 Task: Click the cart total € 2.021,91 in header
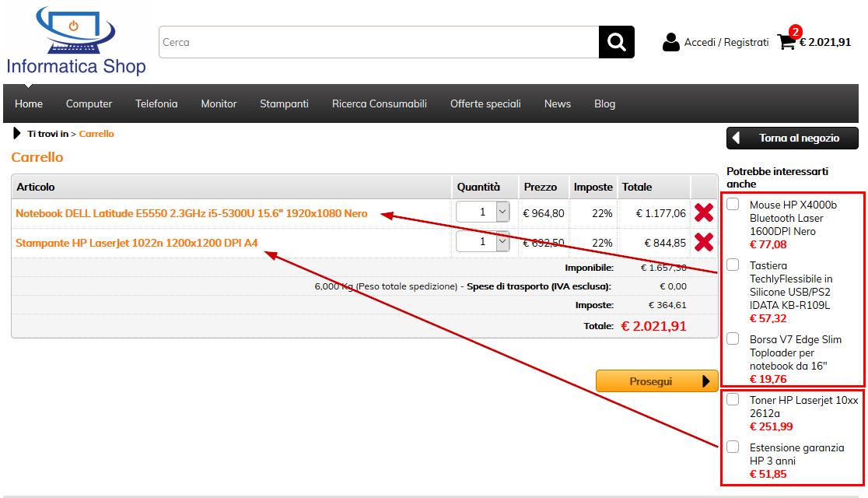(x=824, y=42)
